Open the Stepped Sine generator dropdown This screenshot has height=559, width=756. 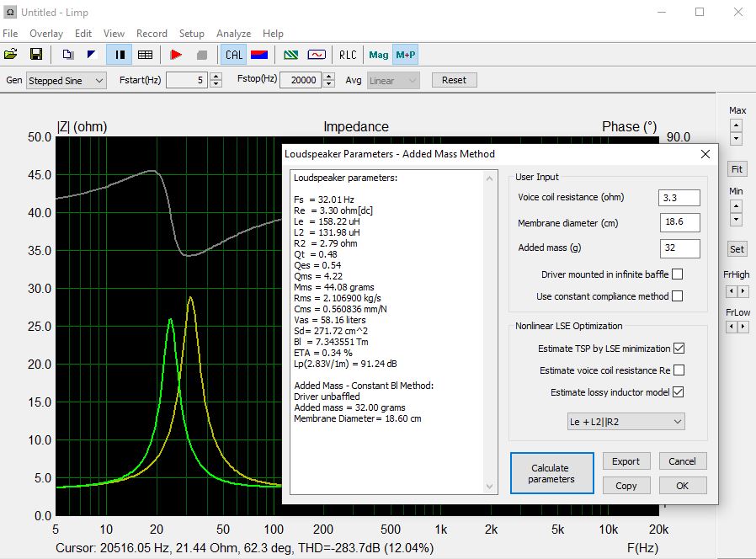click(66, 81)
